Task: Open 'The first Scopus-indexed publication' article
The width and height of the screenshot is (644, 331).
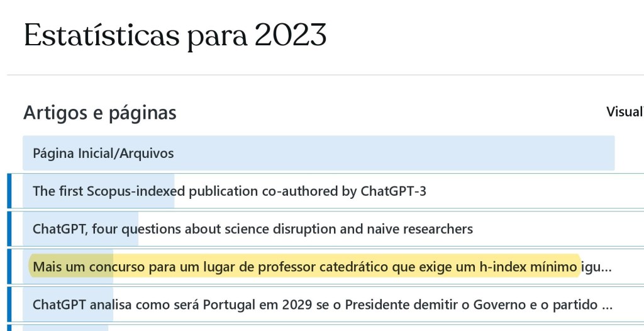Action: pos(229,191)
